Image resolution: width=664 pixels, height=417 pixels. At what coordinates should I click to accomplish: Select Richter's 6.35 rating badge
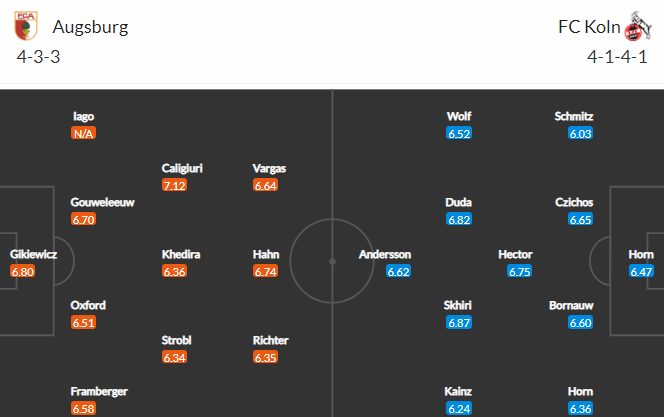coord(265,357)
